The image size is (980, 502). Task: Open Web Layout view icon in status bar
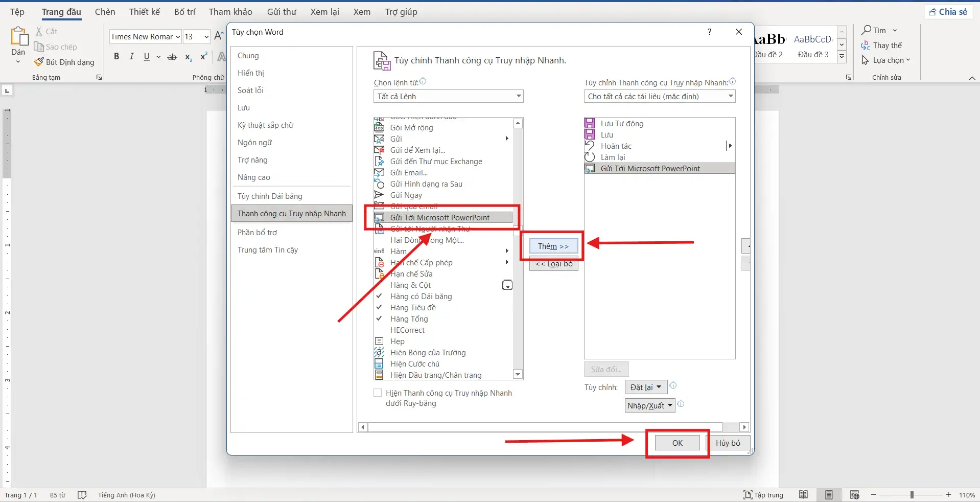(x=854, y=495)
